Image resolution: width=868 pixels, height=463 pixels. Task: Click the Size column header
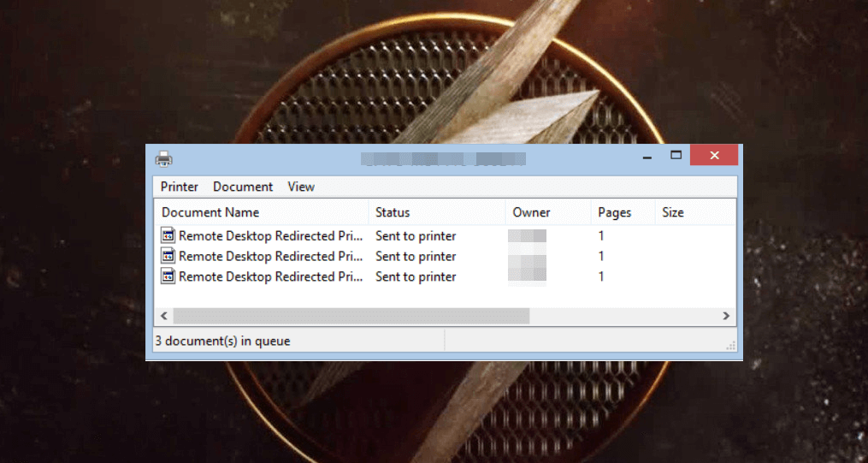(673, 212)
